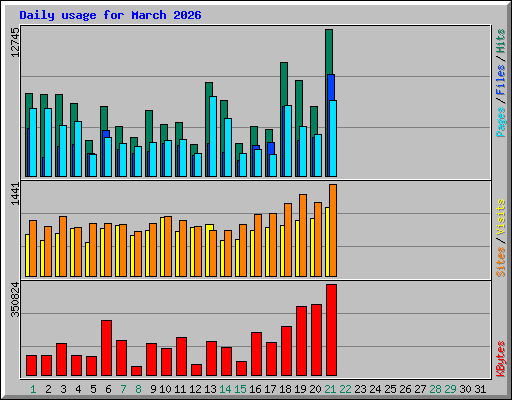
Task: Select day 25 on the x-axis
Action: click(390, 389)
